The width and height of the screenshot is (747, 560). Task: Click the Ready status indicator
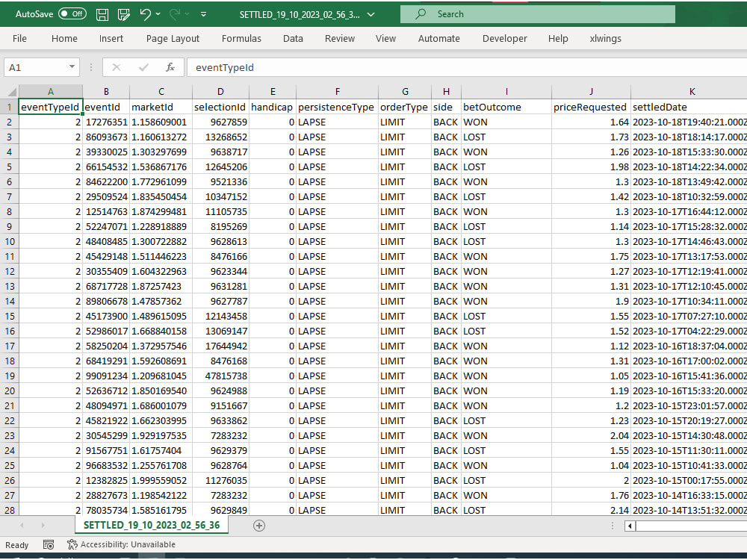point(16,545)
